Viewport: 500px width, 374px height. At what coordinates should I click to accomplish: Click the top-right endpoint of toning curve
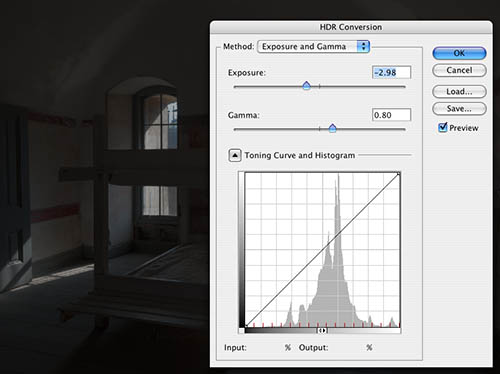point(398,174)
